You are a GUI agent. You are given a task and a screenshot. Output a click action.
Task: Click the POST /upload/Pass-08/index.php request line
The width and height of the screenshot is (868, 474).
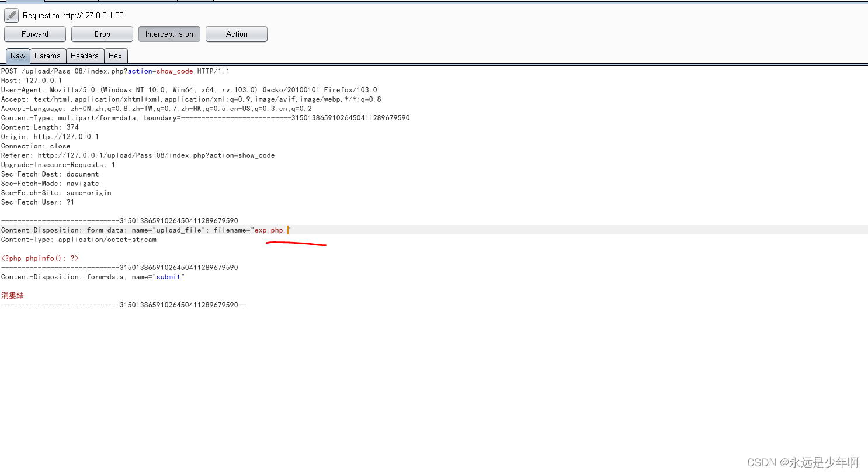[116, 71]
